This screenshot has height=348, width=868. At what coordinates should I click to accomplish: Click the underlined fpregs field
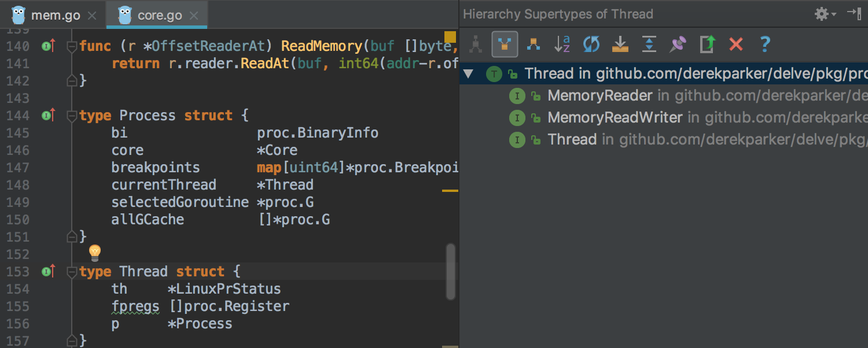tap(135, 306)
